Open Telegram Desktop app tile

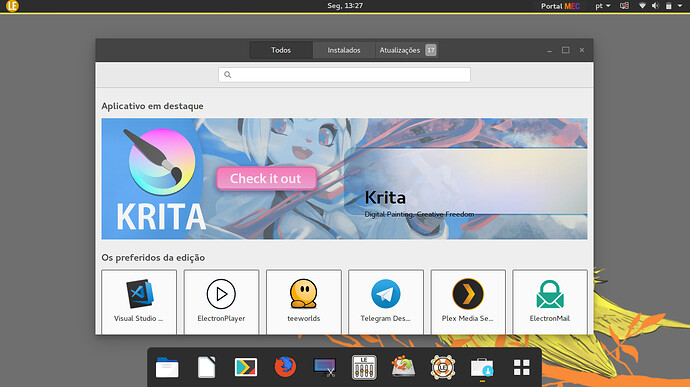(385, 302)
